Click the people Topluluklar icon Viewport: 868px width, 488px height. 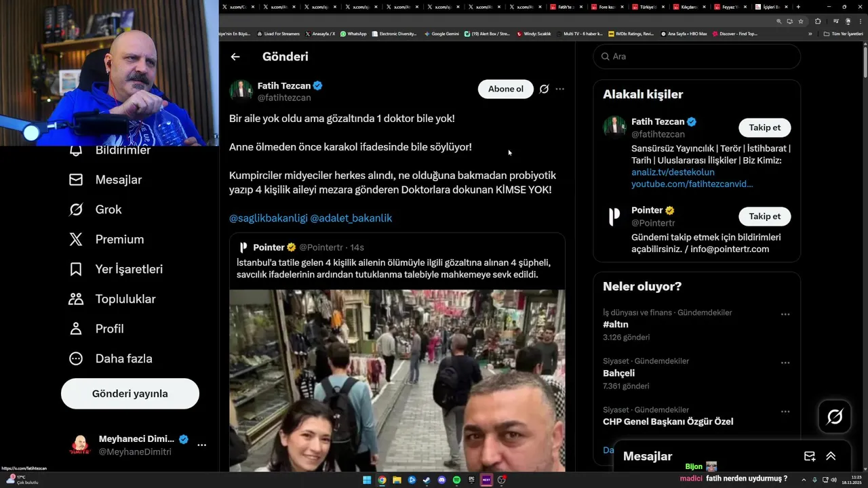[76, 299]
